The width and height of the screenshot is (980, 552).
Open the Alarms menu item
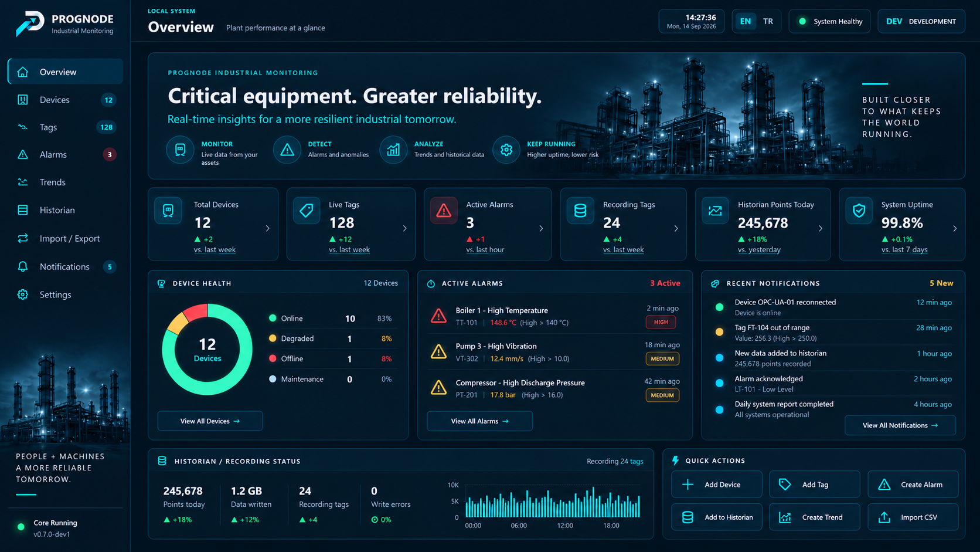(x=66, y=154)
